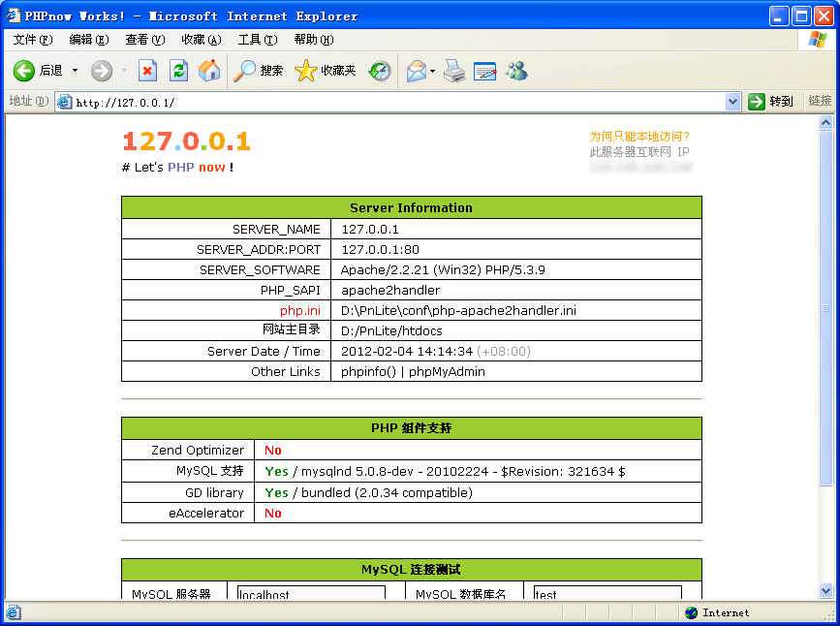Image resolution: width=840 pixels, height=626 pixels.
Task: Click the vertical scrollbar thumb
Action: (x=825, y=308)
